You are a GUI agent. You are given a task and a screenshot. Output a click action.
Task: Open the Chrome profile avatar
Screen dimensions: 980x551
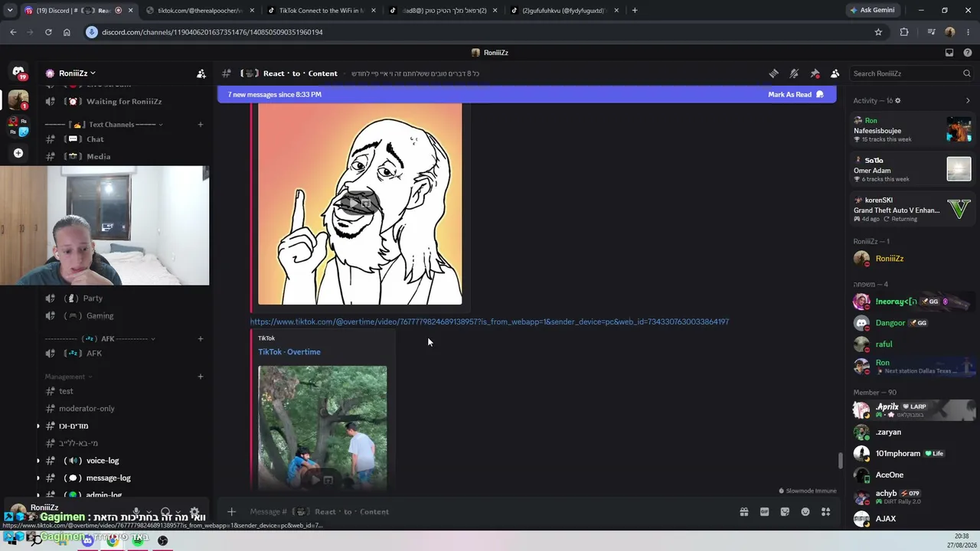pyautogui.click(x=950, y=32)
